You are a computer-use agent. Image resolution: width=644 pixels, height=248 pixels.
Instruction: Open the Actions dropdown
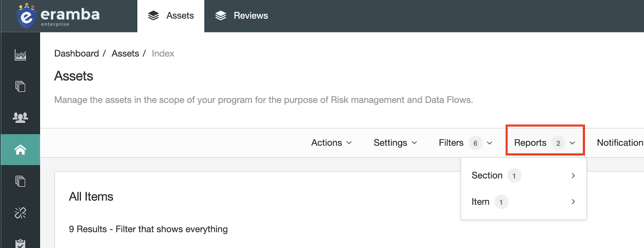(x=332, y=143)
